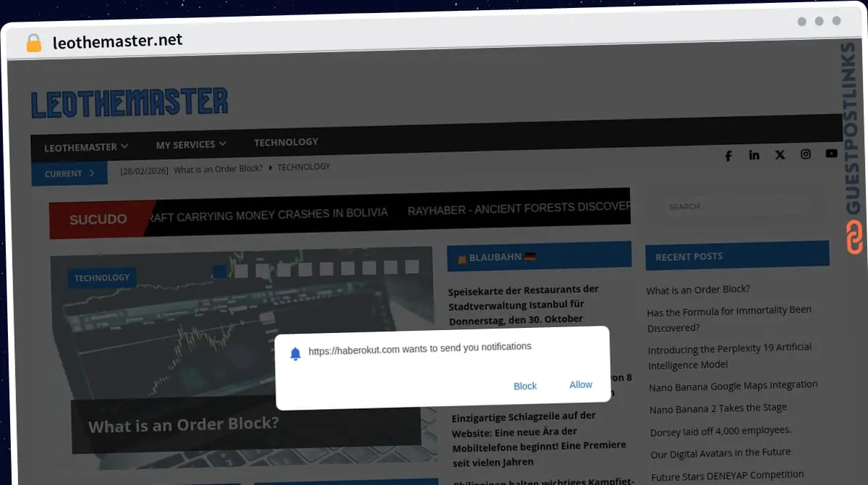
Task: Open ticker link What is an Order Block?
Action: tap(218, 169)
